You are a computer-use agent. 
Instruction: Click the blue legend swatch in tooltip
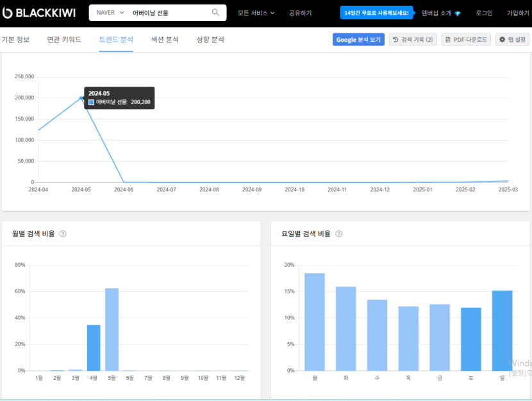(x=91, y=102)
